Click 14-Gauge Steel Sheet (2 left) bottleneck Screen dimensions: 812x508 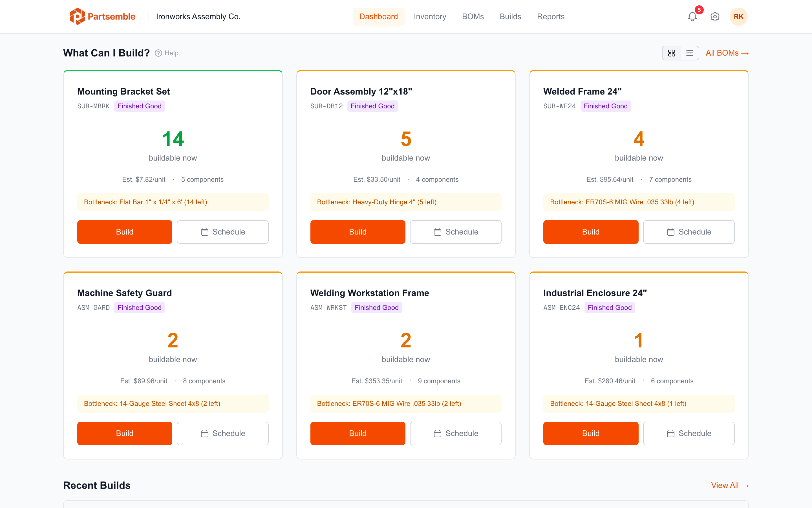pyautogui.click(x=173, y=404)
